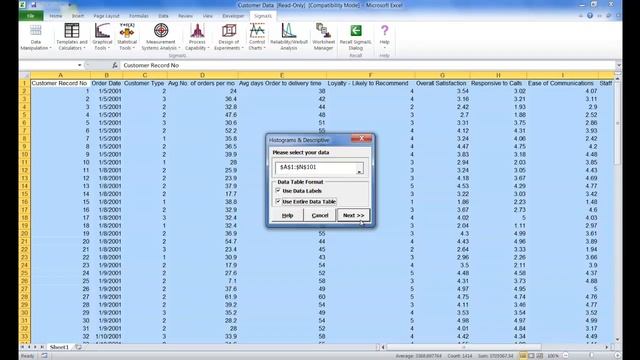Screen dimensions: 640x360
Task: Click the Normal view status bar icon
Action: (x=523, y=356)
